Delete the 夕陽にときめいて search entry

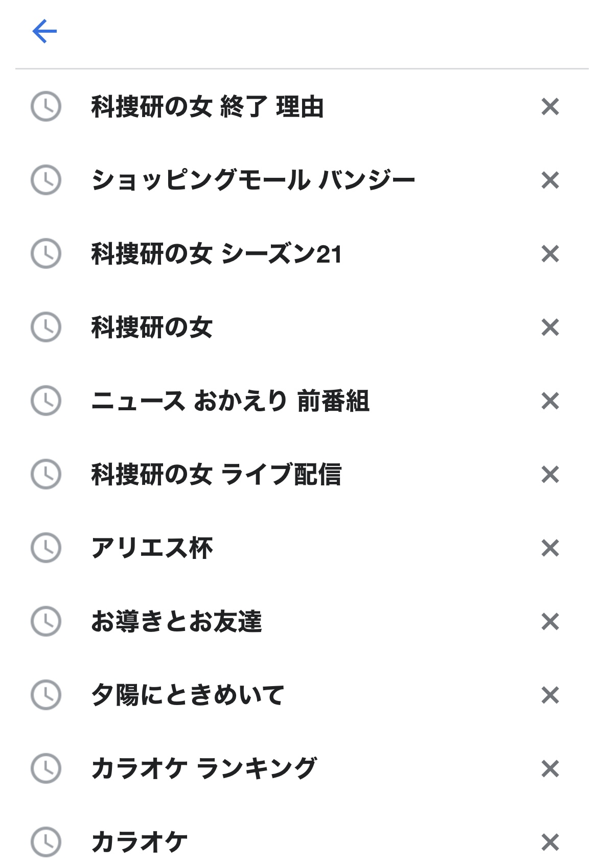[x=550, y=695]
